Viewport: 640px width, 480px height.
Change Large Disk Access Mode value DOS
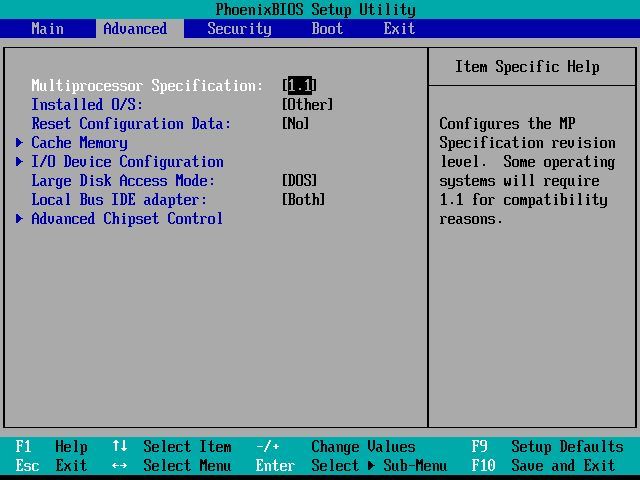pyautogui.click(x=299, y=180)
